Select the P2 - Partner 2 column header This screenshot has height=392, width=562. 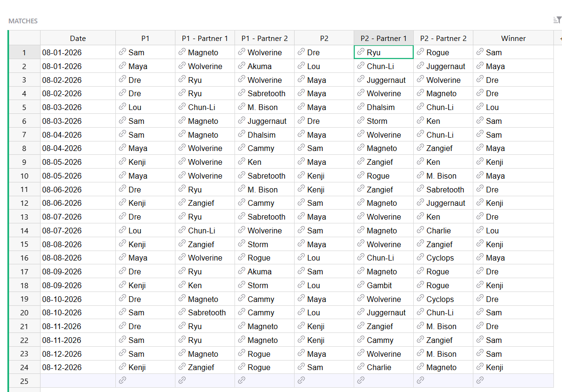(x=443, y=38)
